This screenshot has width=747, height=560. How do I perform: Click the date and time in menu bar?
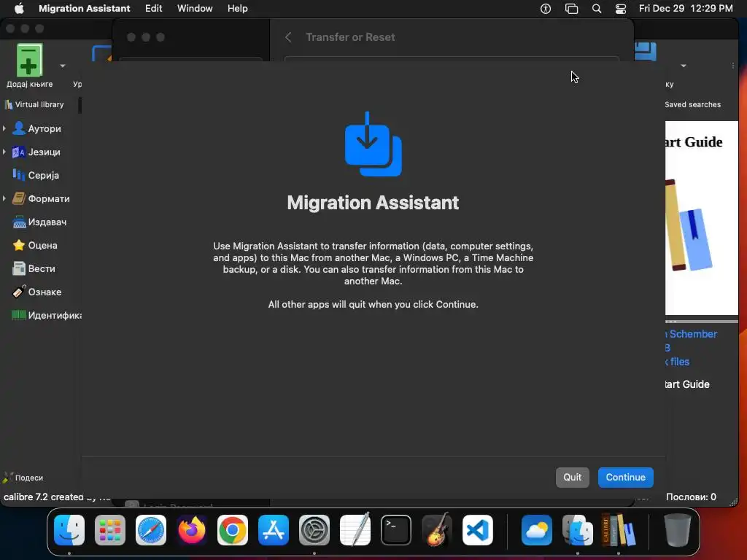(686, 8)
